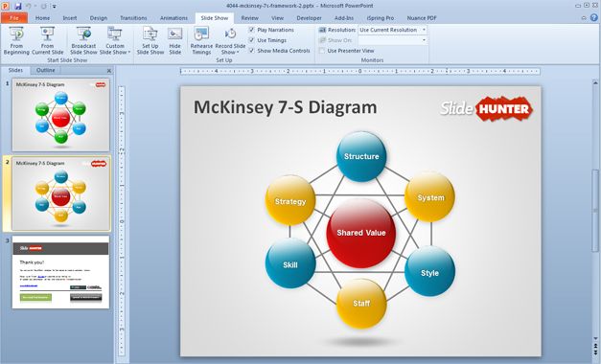Switch to the Transitions tab
601x364 pixels.
point(133,18)
